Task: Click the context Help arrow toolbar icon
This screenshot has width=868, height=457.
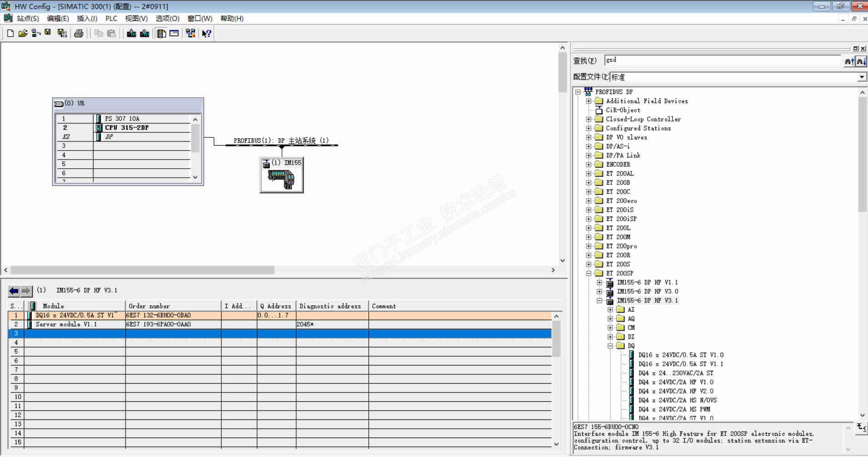Action: [x=207, y=33]
